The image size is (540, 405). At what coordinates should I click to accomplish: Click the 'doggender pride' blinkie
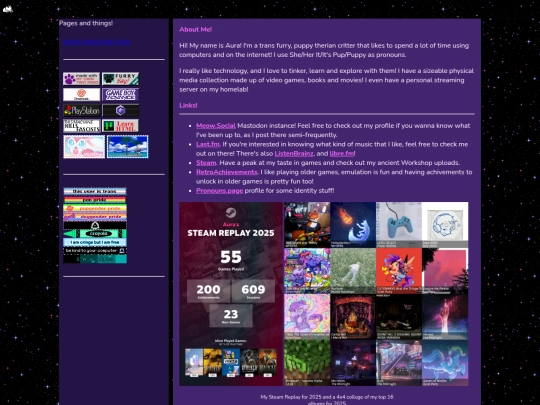pos(95,217)
